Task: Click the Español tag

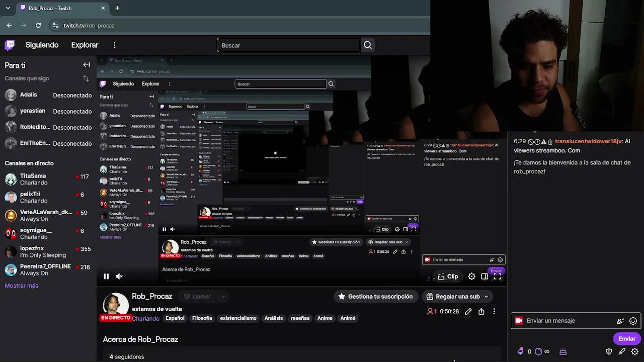Action: (x=175, y=318)
